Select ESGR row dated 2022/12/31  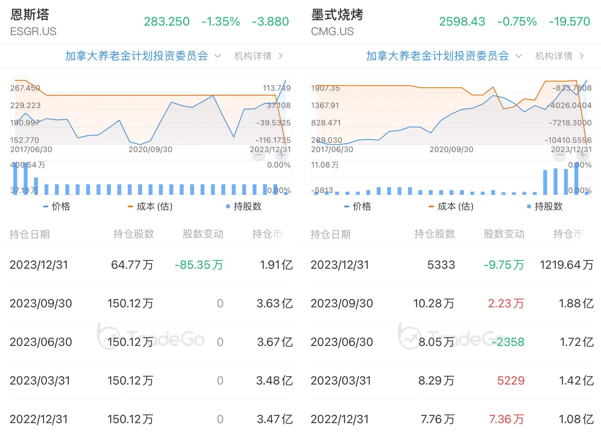(151, 419)
